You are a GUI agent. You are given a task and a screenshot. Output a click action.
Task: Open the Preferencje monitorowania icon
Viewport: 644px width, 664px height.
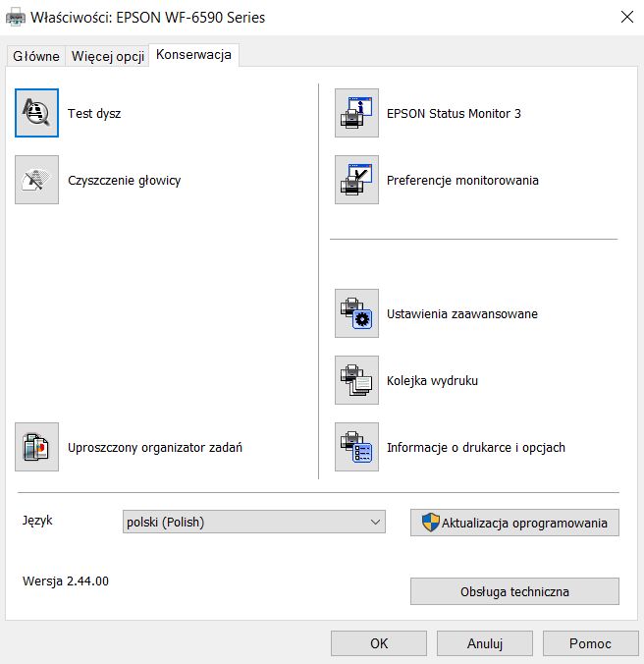[x=356, y=180]
